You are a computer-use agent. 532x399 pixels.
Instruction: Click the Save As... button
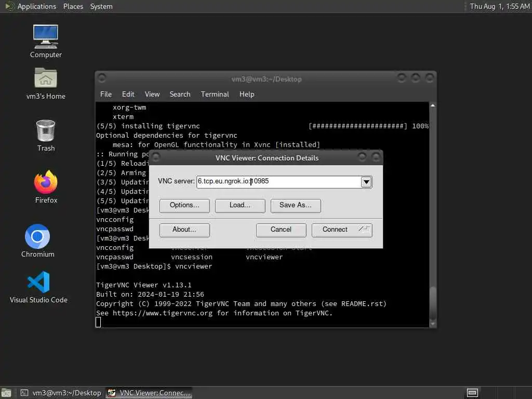tap(296, 206)
